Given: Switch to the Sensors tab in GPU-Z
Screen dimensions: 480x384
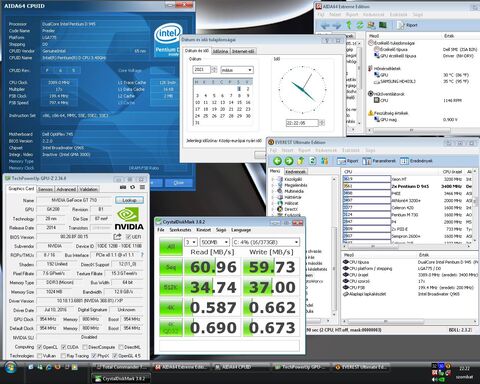Looking at the screenshot, I should tap(45, 189).
